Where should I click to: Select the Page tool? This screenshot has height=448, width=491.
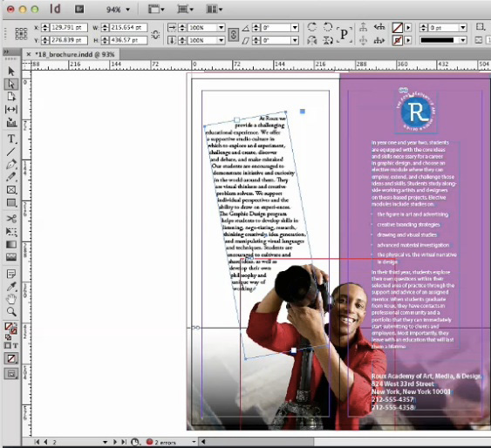coord(11,97)
